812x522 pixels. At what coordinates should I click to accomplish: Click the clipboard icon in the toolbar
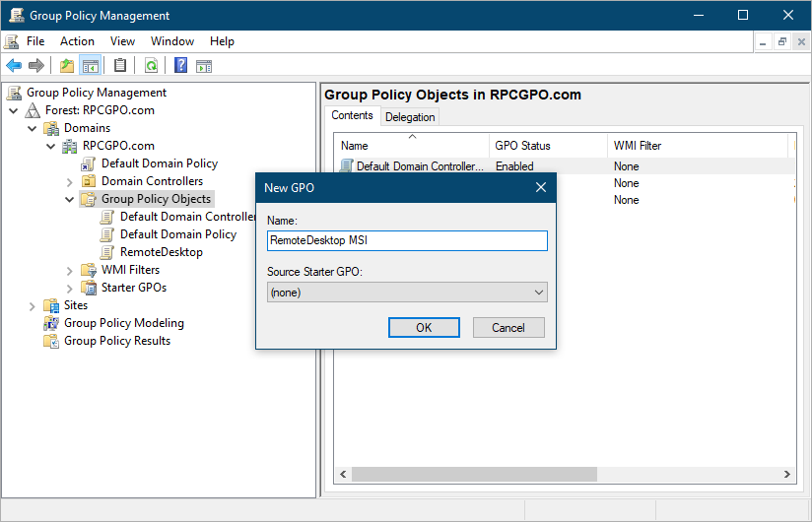tap(120, 66)
